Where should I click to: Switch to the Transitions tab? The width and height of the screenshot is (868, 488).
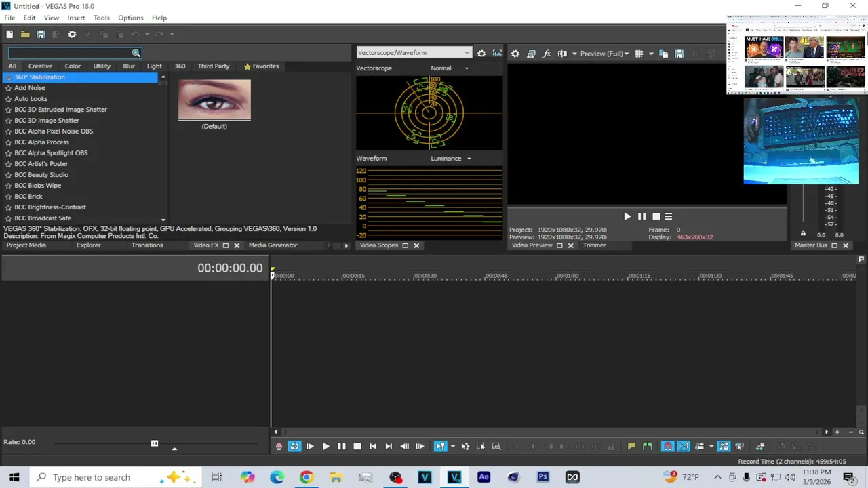click(147, 245)
